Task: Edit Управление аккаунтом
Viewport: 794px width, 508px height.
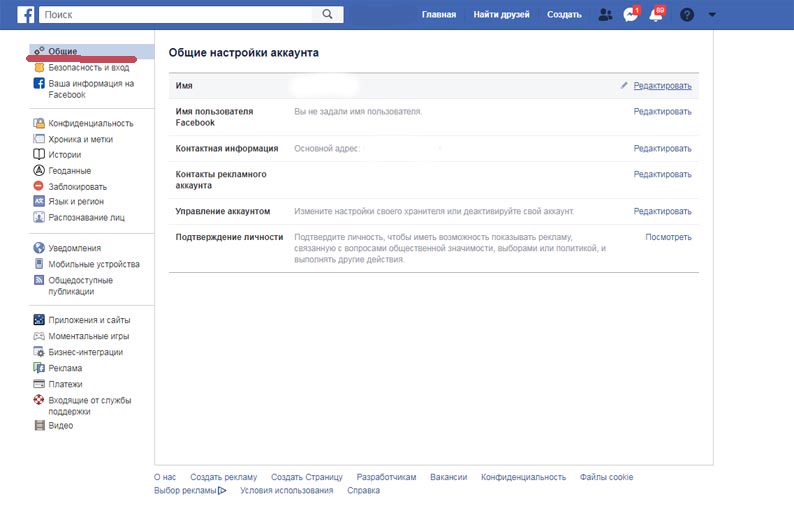Action: tap(662, 211)
